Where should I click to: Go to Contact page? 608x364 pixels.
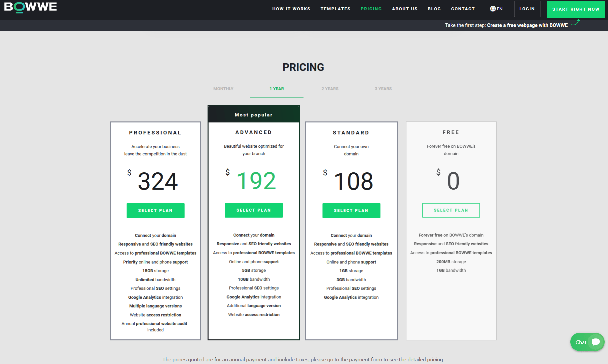tap(463, 9)
